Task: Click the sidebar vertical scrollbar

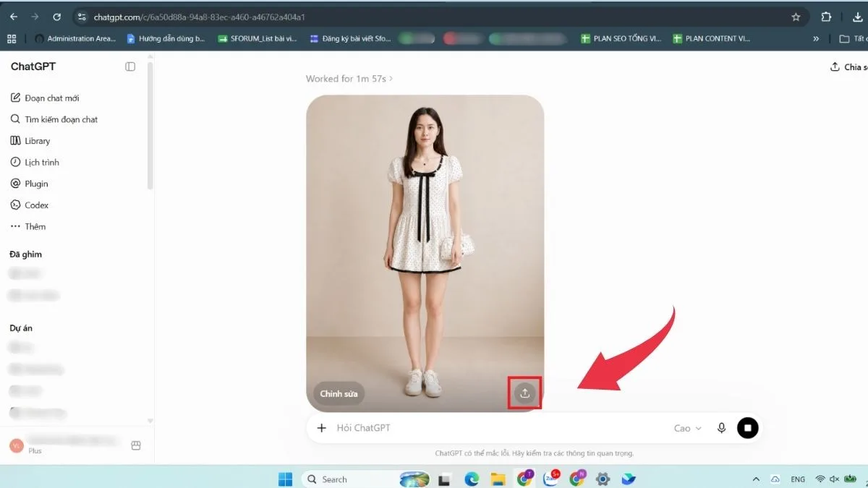Action: pyautogui.click(x=150, y=124)
